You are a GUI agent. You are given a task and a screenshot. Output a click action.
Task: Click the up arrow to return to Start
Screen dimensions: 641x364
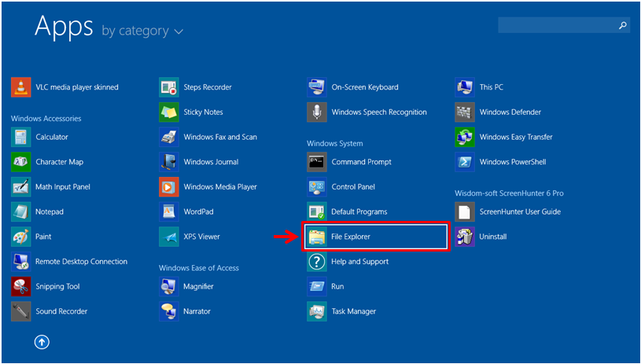42,342
